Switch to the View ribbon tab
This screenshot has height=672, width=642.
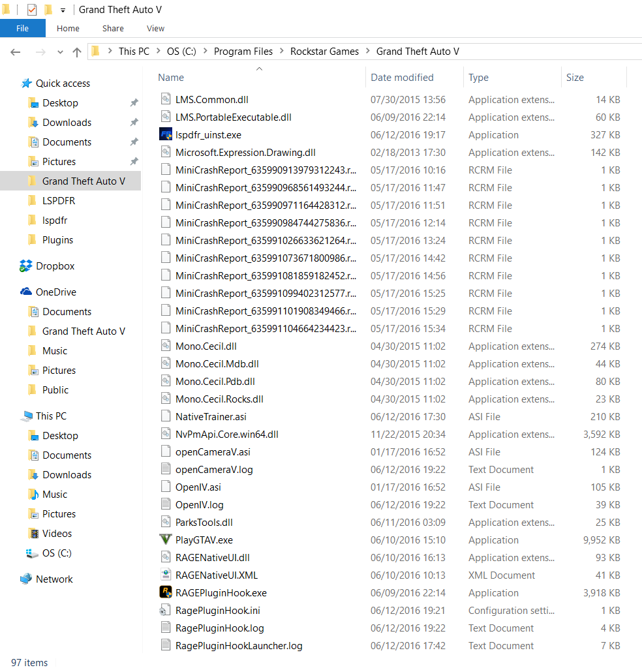pos(155,28)
